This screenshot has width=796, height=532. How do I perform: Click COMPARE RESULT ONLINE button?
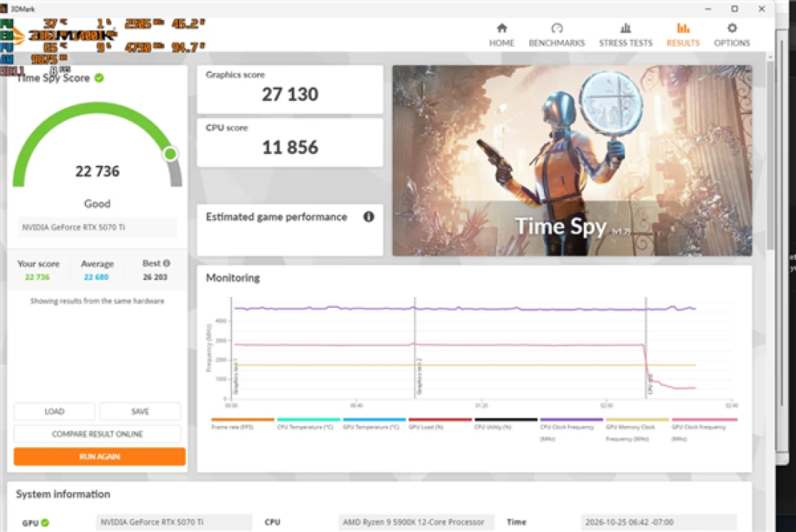click(x=97, y=434)
